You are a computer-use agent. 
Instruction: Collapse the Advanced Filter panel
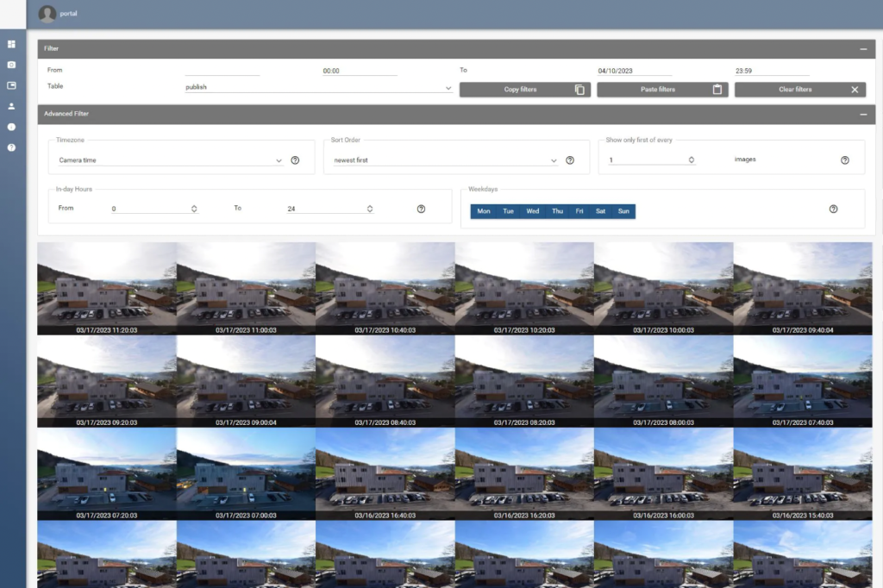tap(863, 114)
